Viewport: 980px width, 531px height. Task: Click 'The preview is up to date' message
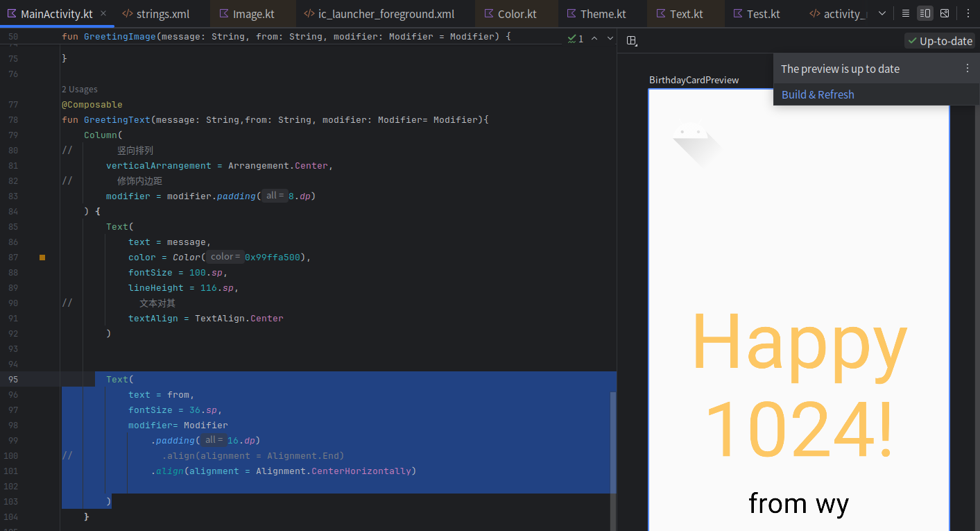tap(840, 69)
